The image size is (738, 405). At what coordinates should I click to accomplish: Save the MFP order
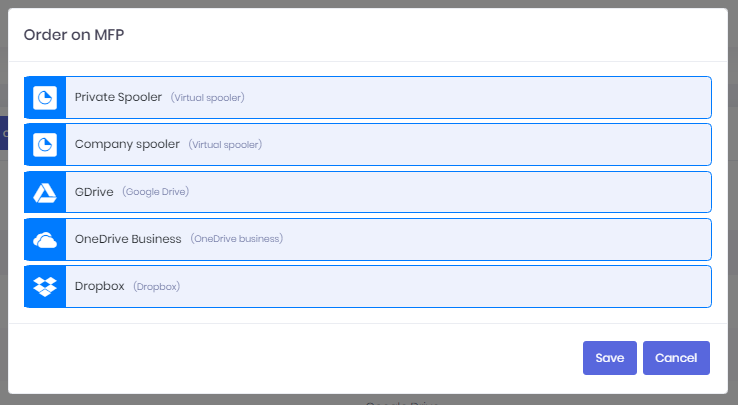[610, 358]
